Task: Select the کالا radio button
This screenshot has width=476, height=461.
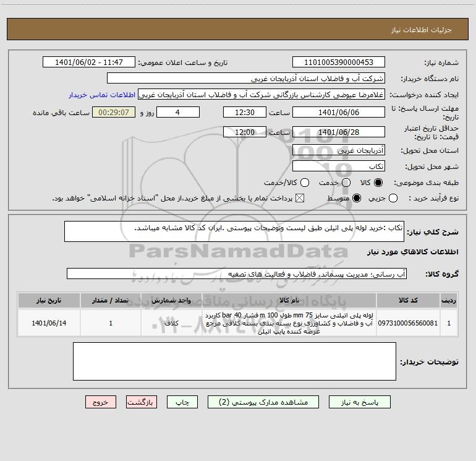Action: 378,183
